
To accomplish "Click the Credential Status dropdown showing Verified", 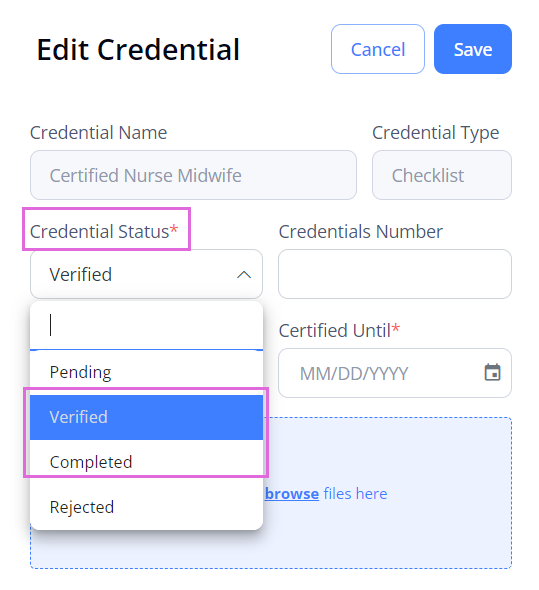I will tap(146, 274).
